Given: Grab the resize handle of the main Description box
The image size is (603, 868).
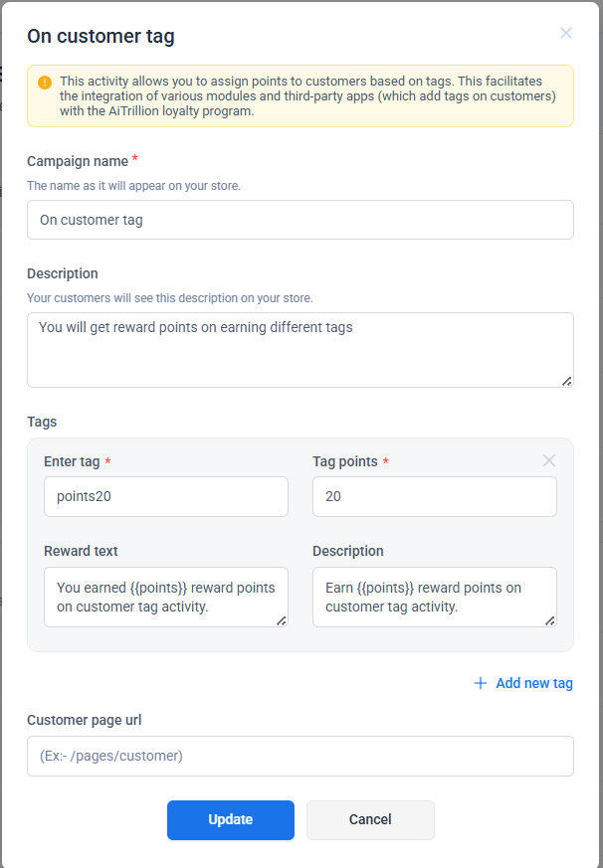Looking at the screenshot, I should (566, 380).
